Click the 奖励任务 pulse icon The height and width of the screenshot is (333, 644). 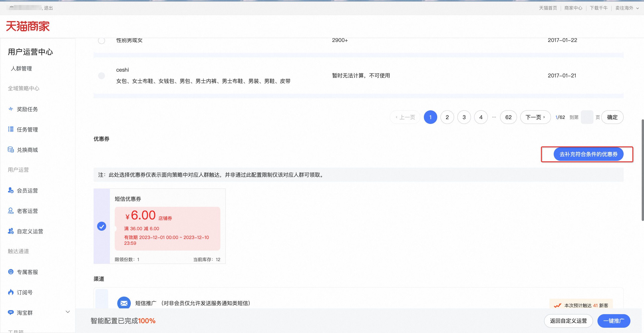(11, 109)
